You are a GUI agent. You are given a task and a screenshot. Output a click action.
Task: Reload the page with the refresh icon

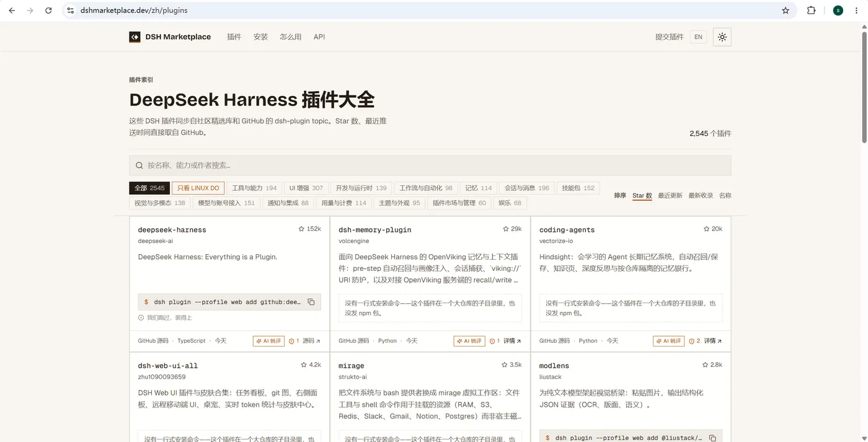point(48,11)
